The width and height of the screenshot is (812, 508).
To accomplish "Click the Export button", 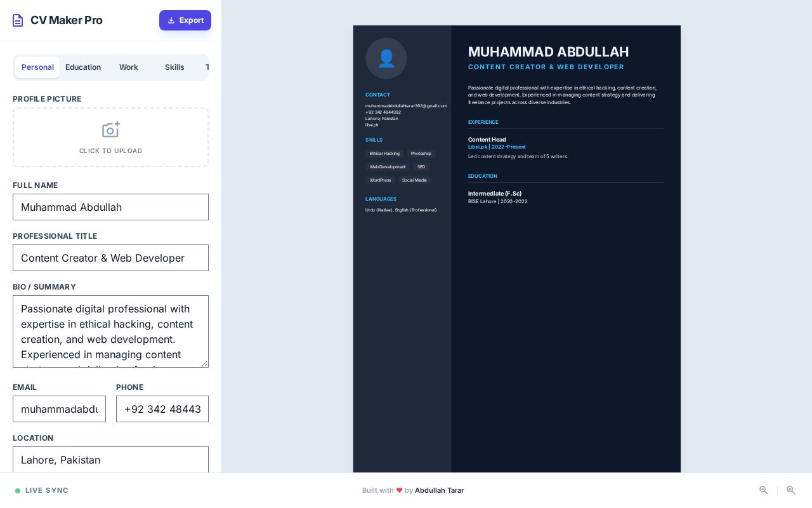I will point(185,20).
